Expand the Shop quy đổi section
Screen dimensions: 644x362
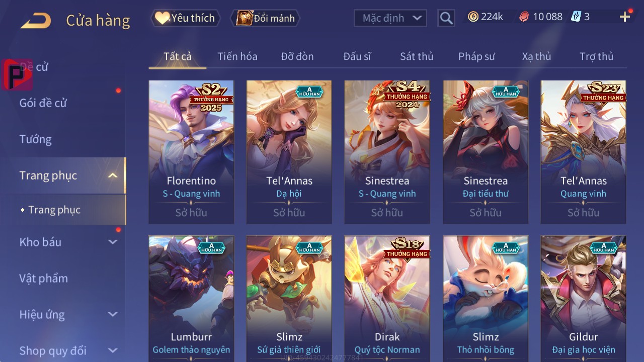click(113, 350)
